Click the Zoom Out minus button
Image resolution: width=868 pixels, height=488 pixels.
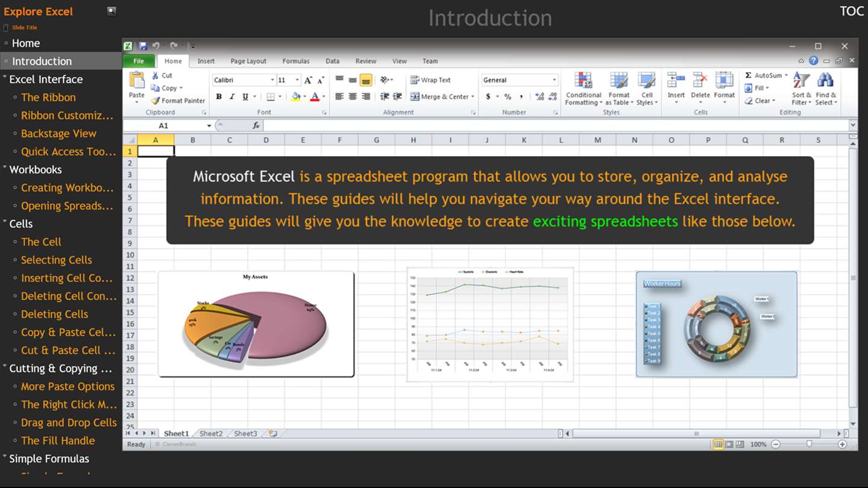tap(776, 444)
